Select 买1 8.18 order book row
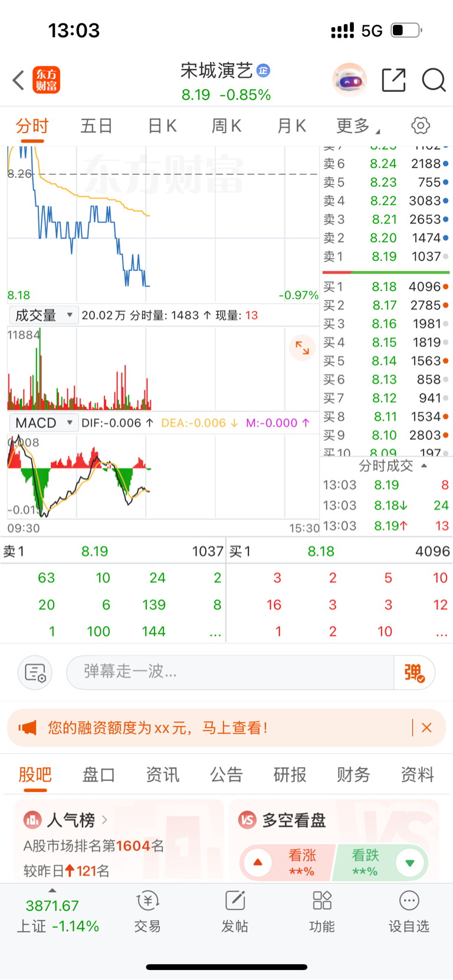 click(386, 287)
